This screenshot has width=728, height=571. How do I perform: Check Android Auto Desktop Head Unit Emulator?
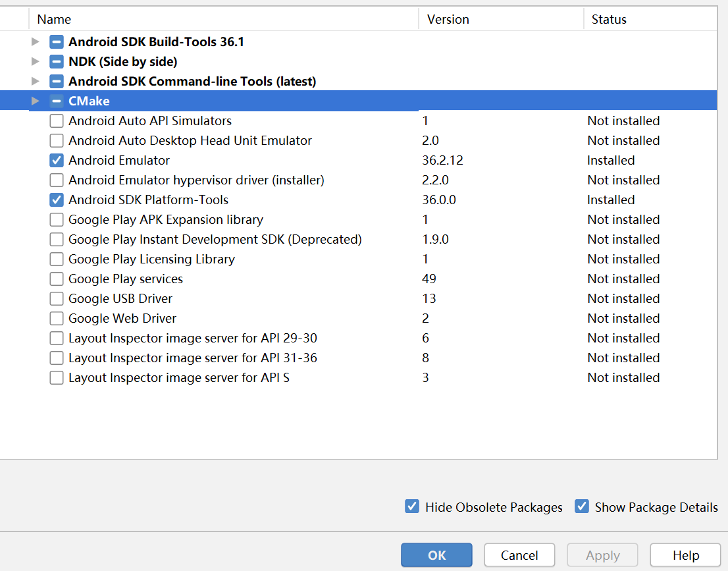(57, 140)
